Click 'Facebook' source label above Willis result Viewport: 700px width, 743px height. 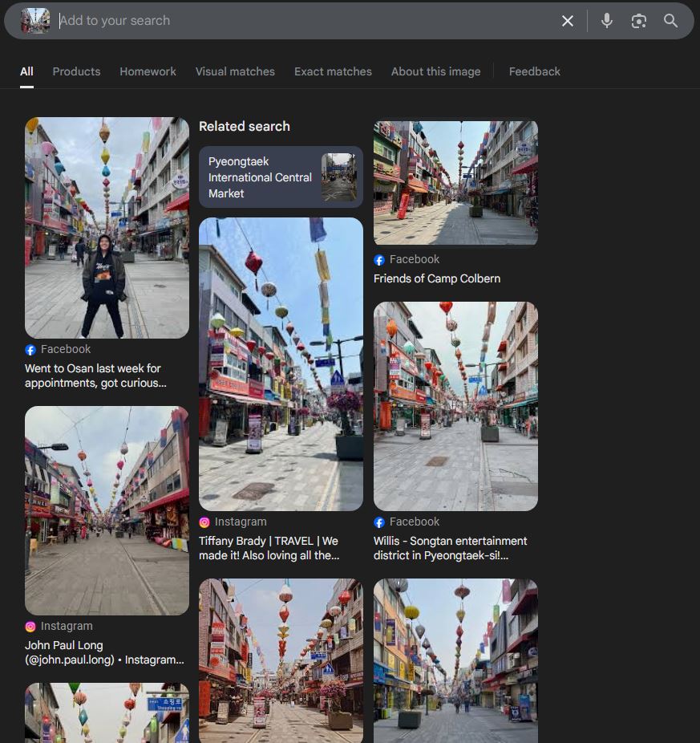click(x=415, y=522)
